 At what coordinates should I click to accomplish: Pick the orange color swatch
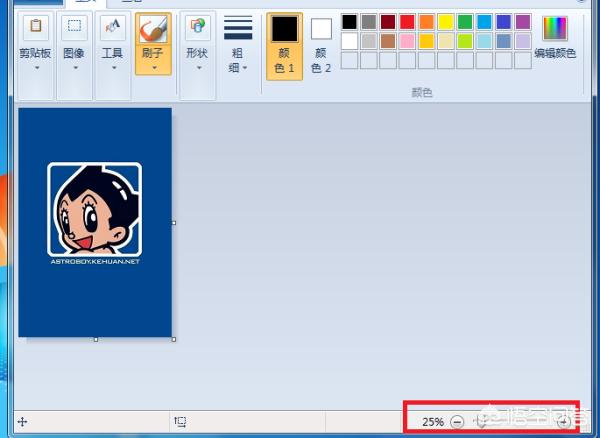point(426,22)
